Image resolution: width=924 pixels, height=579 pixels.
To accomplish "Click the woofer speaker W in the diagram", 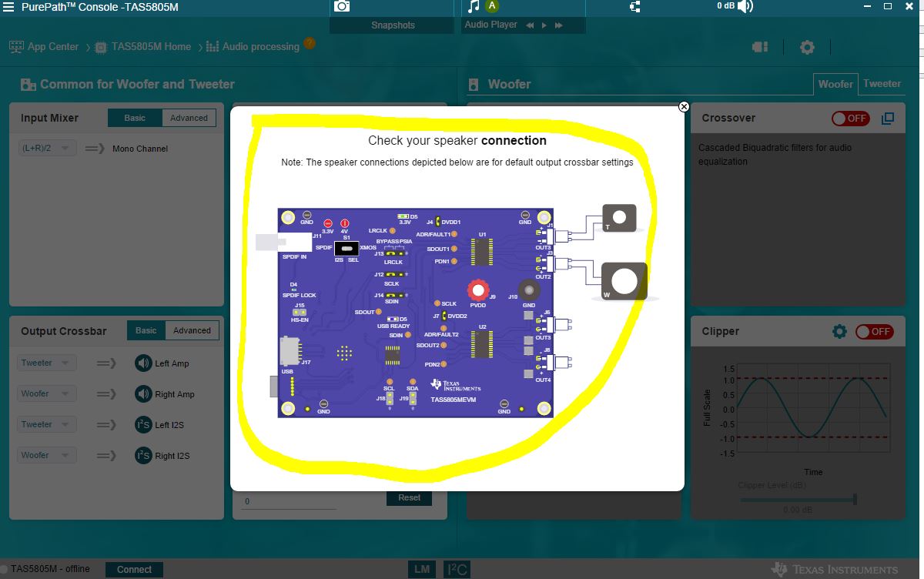I will click(624, 281).
